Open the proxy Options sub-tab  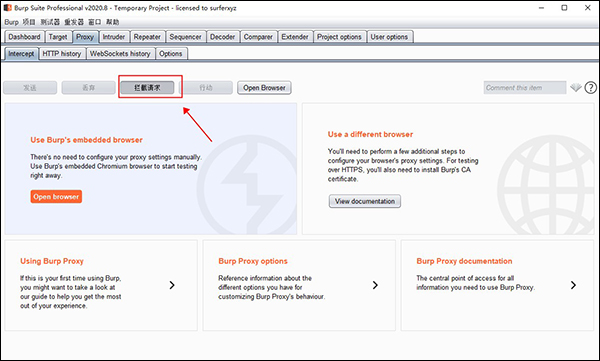[x=171, y=54]
